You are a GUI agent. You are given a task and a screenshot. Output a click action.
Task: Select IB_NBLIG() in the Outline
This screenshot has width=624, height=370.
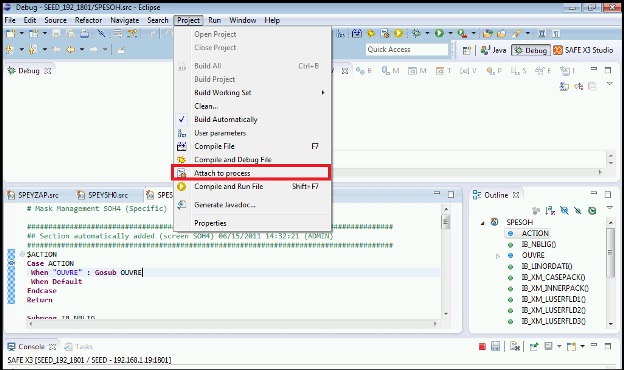coord(538,244)
